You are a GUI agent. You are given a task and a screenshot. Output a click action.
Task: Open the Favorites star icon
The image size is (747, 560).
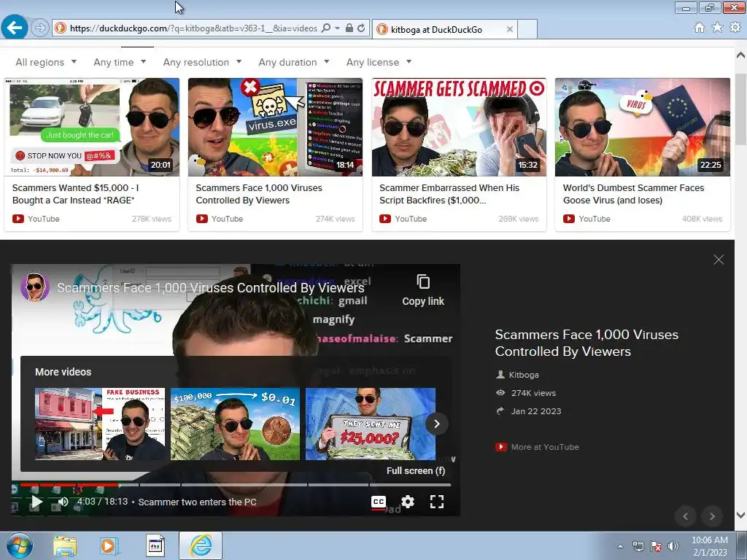[717, 28]
